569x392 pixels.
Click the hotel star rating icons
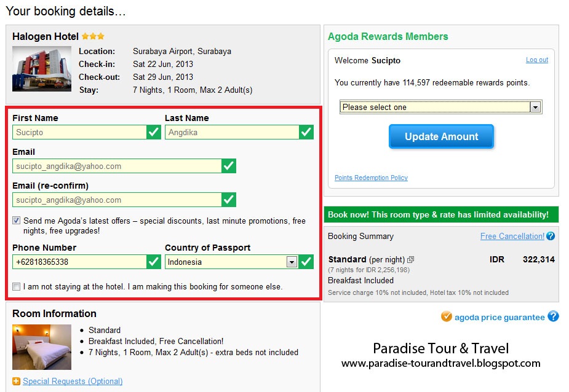[93, 37]
